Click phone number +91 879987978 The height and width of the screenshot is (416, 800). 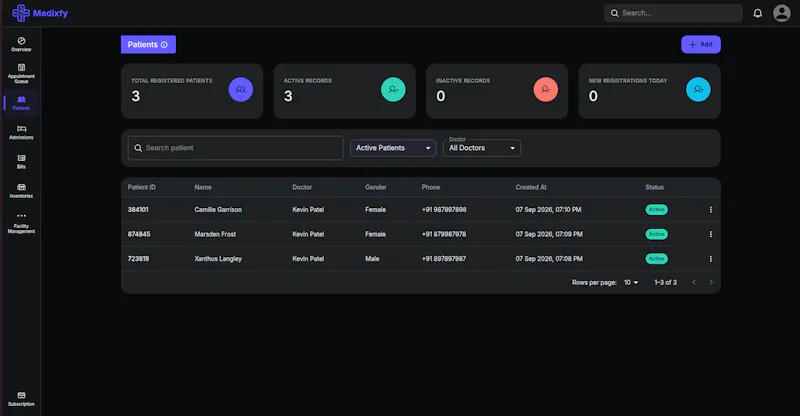tap(443, 234)
